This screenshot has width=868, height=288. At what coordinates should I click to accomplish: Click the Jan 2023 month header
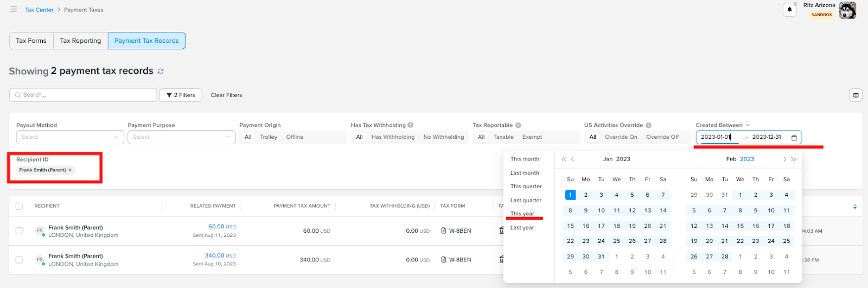point(616,159)
